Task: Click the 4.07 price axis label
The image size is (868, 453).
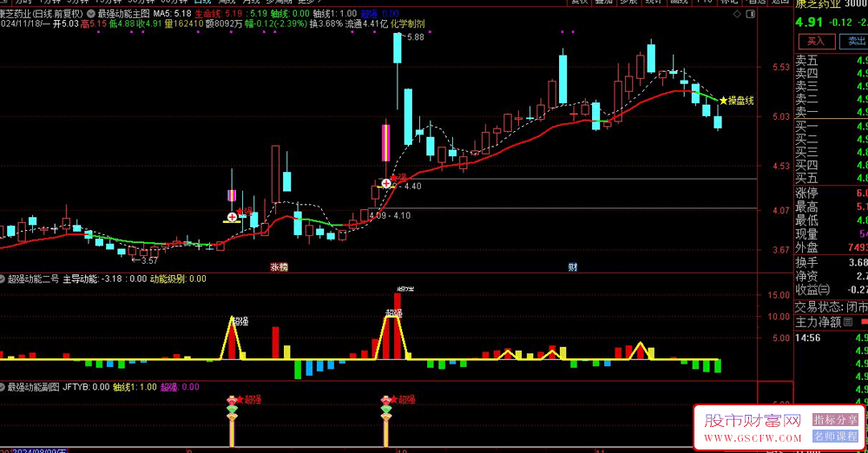Action: [x=781, y=210]
